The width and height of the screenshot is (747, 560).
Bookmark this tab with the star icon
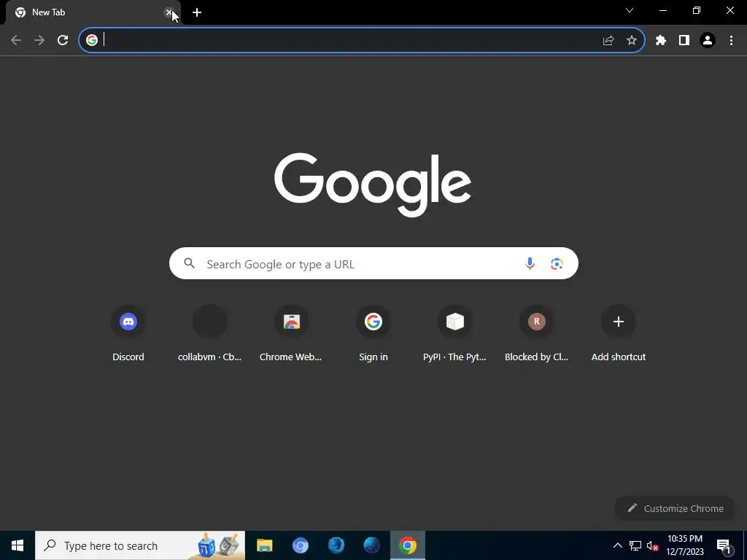(x=632, y=41)
